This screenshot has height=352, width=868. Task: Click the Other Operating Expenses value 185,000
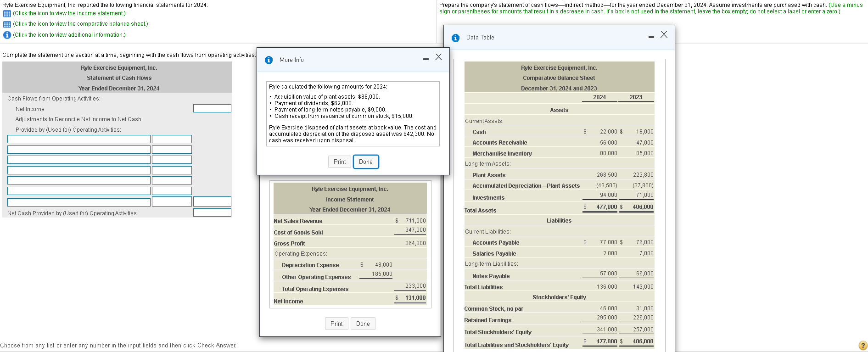click(382, 274)
